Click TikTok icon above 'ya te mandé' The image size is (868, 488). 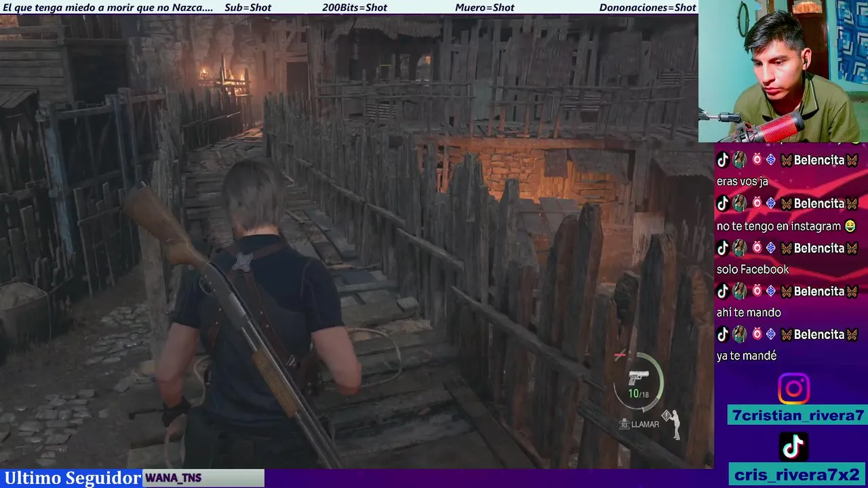click(x=723, y=334)
